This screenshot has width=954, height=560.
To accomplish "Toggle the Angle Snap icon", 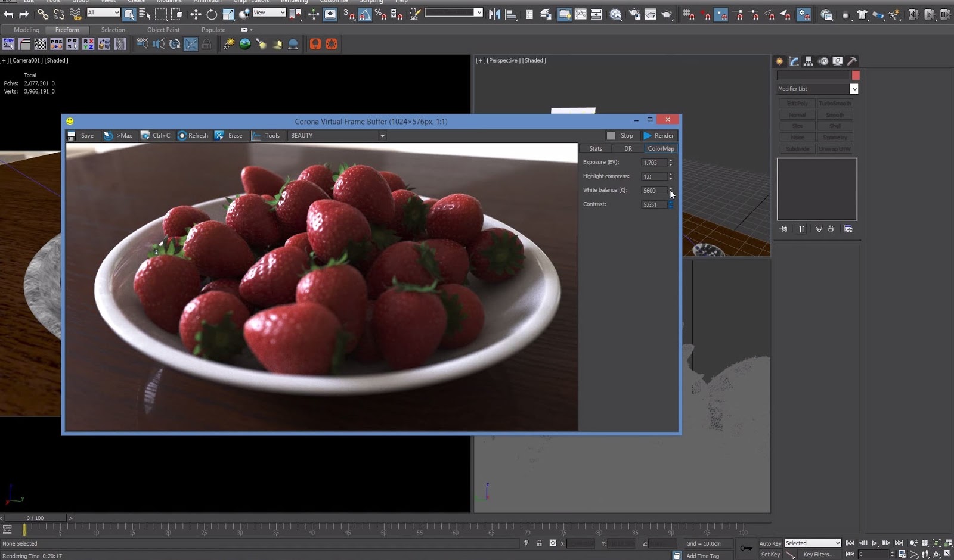I will click(365, 14).
